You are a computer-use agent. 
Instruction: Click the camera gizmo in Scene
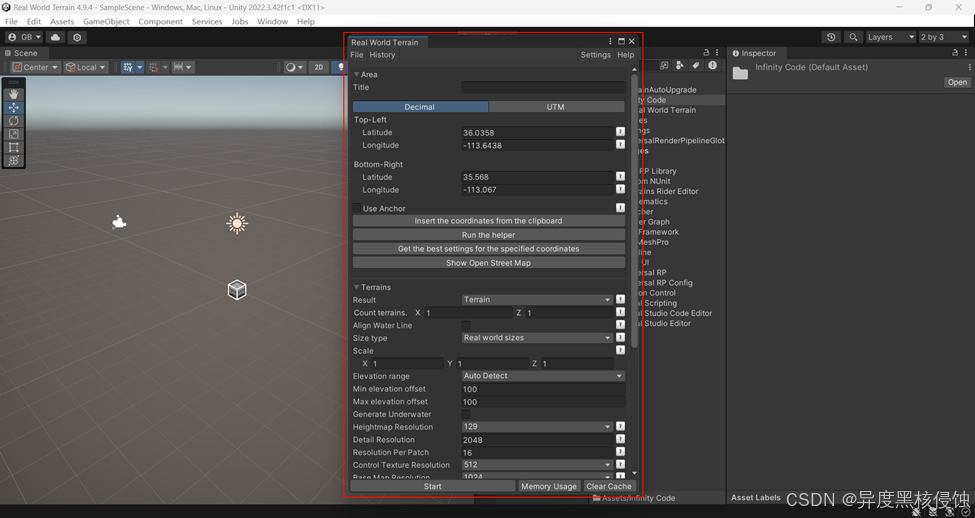119,222
